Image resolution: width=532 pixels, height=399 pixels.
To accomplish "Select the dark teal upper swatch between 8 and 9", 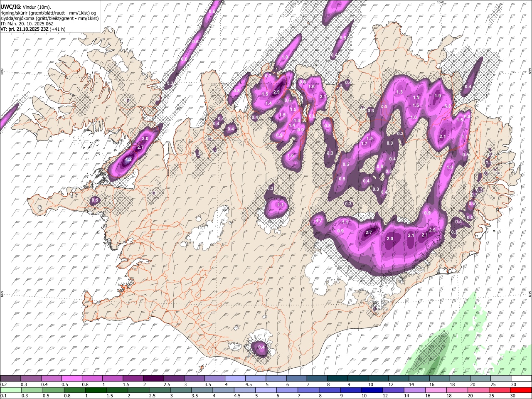I will (x=338, y=378).
